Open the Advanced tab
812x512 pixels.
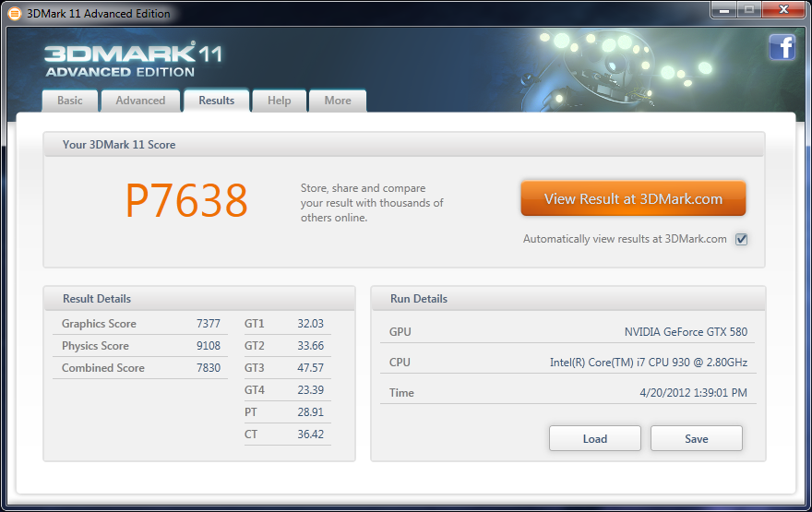140,101
